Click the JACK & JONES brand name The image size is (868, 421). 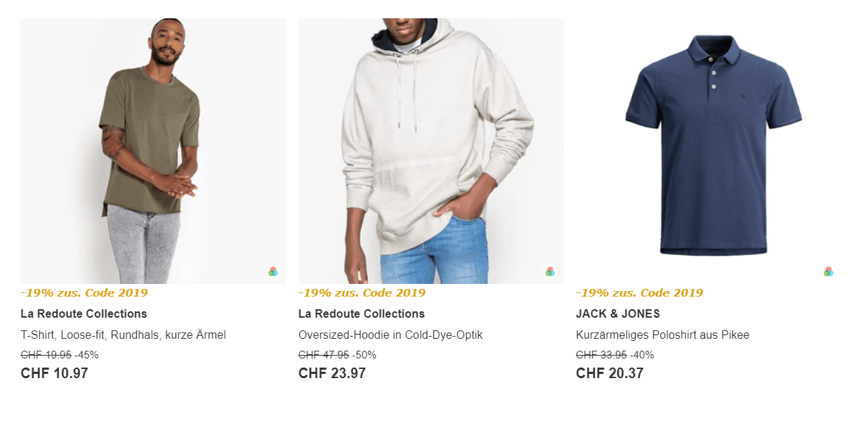click(x=618, y=313)
